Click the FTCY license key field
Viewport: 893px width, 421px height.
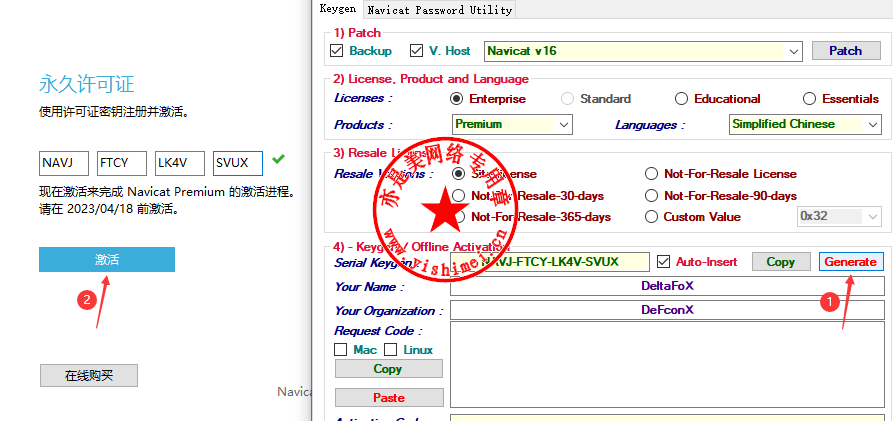122,163
